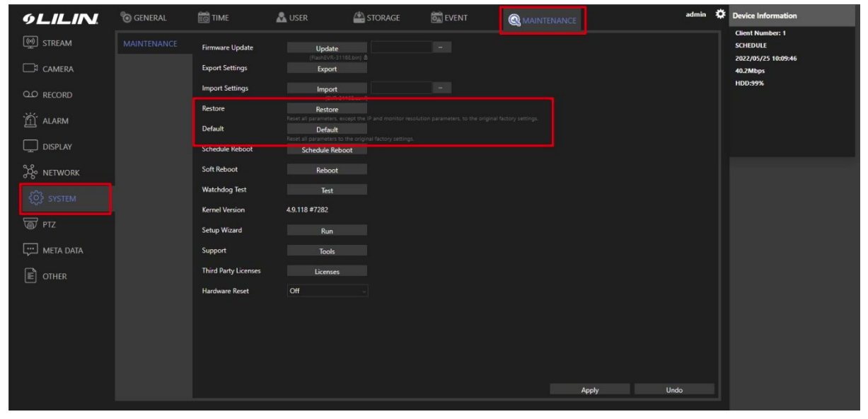Image resolution: width=868 pixels, height=419 pixels.
Task: Click the Default factory reset button
Action: pos(327,130)
